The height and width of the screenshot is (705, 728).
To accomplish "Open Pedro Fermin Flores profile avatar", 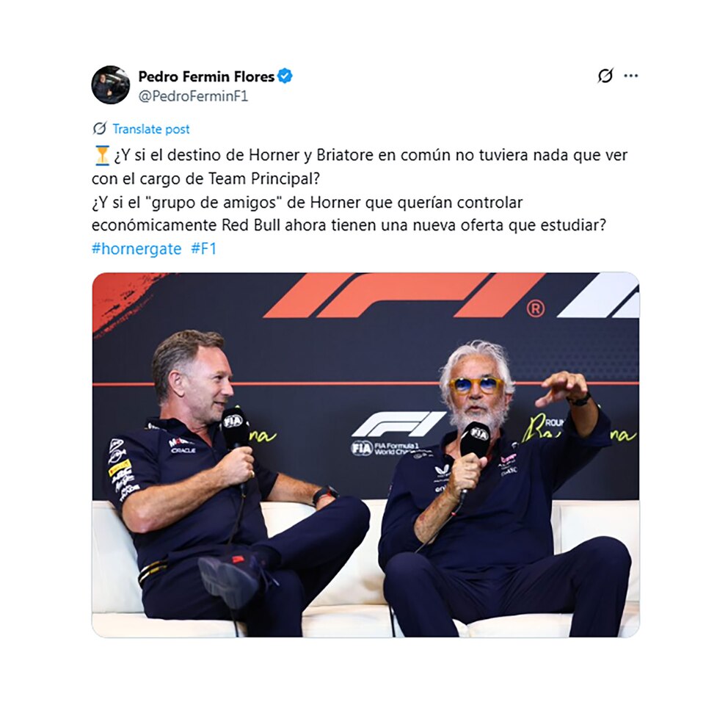I will pyautogui.click(x=111, y=84).
